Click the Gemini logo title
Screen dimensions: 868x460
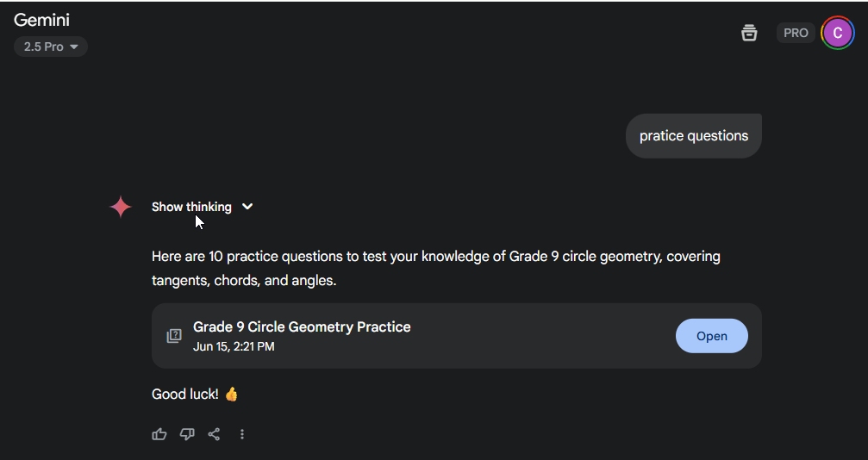(x=41, y=20)
